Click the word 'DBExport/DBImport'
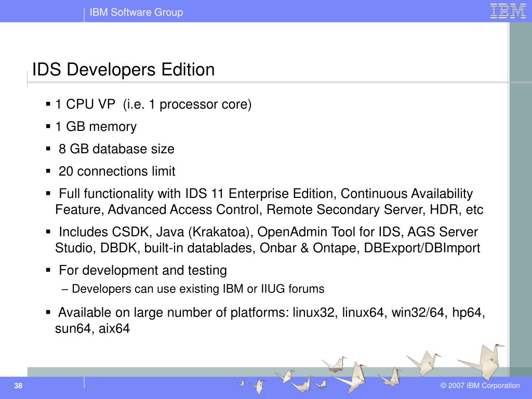Screen dimensions: 532x399 [x=422, y=248]
